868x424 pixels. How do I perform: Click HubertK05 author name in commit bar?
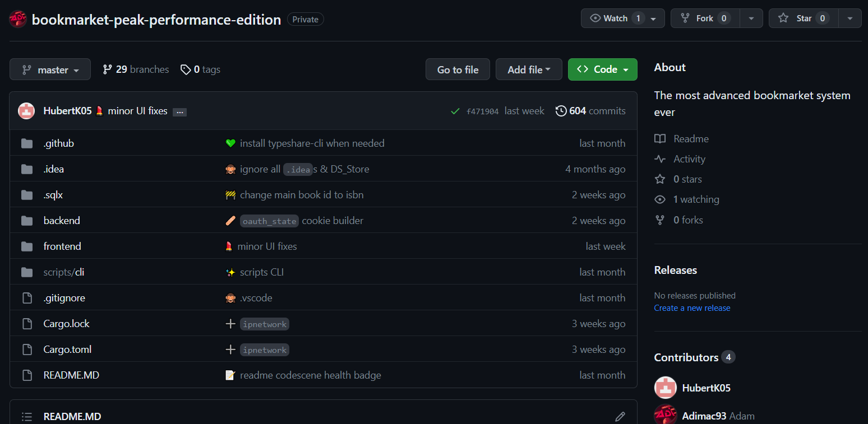coord(67,111)
